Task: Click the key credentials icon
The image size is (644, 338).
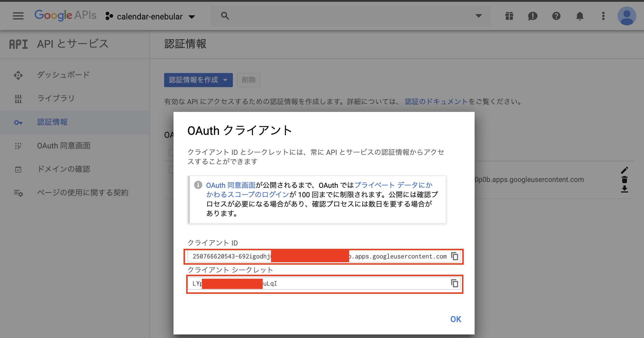Action: pos(18,122)
